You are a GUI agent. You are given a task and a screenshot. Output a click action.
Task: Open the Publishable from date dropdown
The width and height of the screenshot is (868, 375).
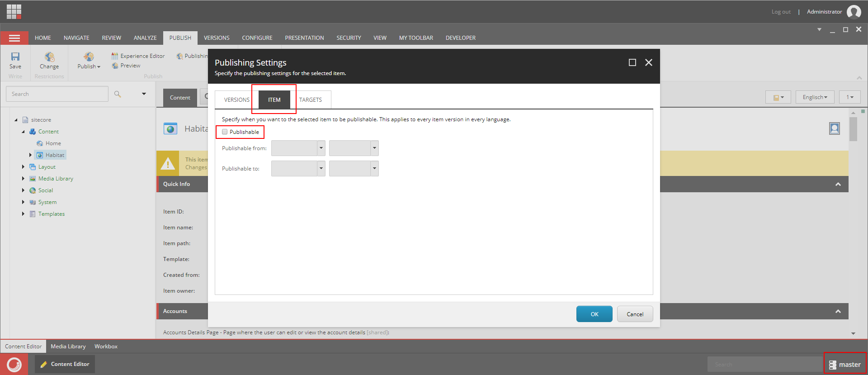(x=321, y=148)
